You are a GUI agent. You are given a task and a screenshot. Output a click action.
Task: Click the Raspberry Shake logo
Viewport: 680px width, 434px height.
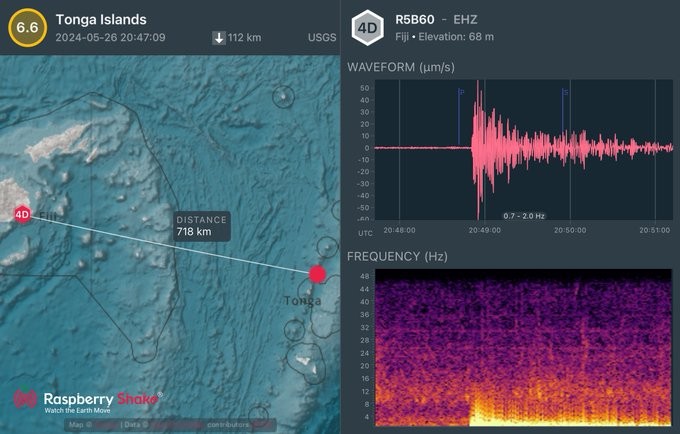(x=88, y=399)
